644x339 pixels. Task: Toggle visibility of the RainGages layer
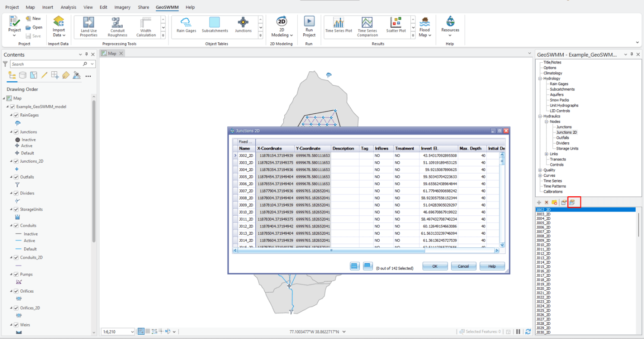pos(16,115)
